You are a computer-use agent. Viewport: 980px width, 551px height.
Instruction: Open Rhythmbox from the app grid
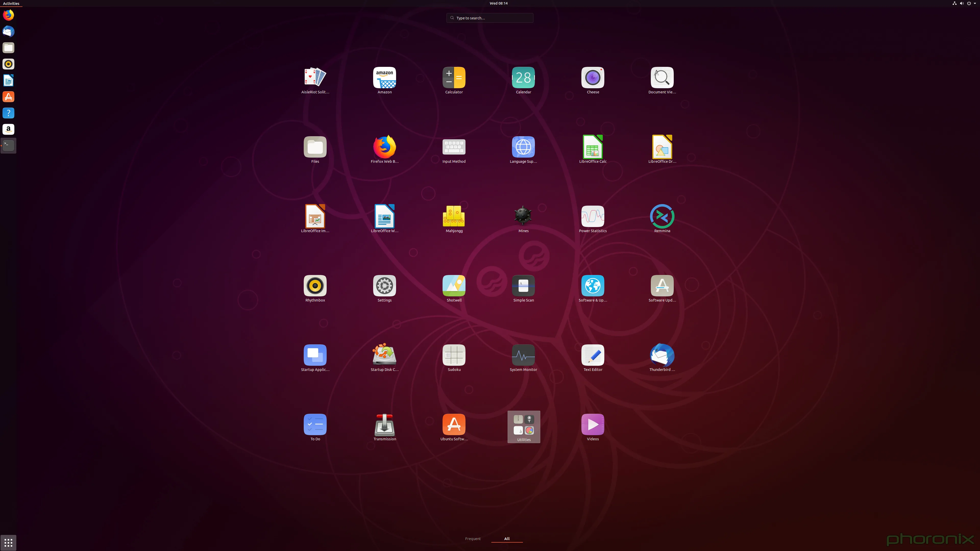click(315, 289)
